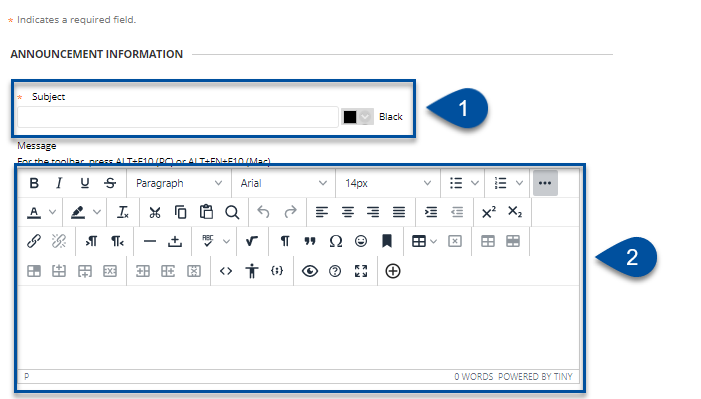The image size is (701, 399).
Task: Toggle underline formatting
Action: 84,183
